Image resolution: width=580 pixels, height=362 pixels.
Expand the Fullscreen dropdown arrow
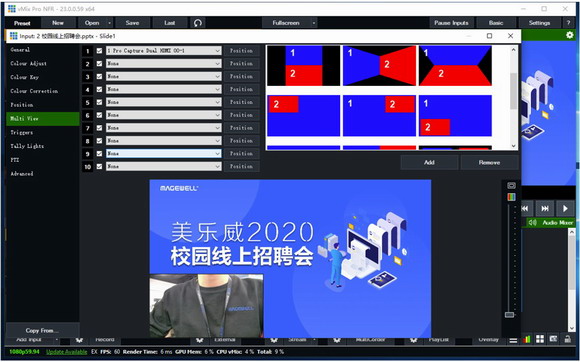click(314, 23)
